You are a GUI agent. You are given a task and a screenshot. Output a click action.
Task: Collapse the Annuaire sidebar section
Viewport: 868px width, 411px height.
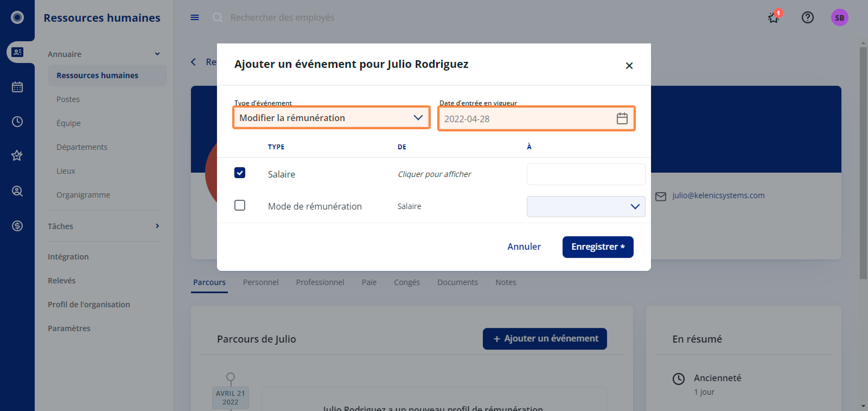click(104, 54)
